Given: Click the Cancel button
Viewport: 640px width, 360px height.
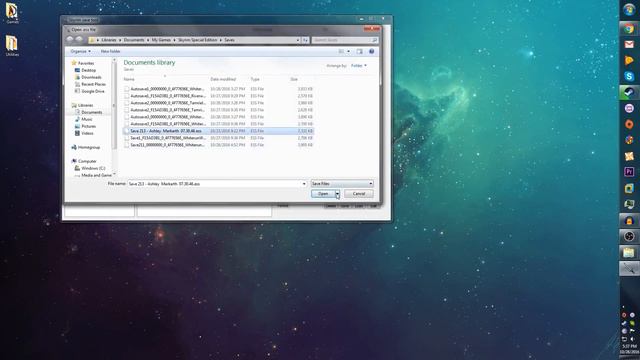Looking at the screenshot, I should pos(359,193).
